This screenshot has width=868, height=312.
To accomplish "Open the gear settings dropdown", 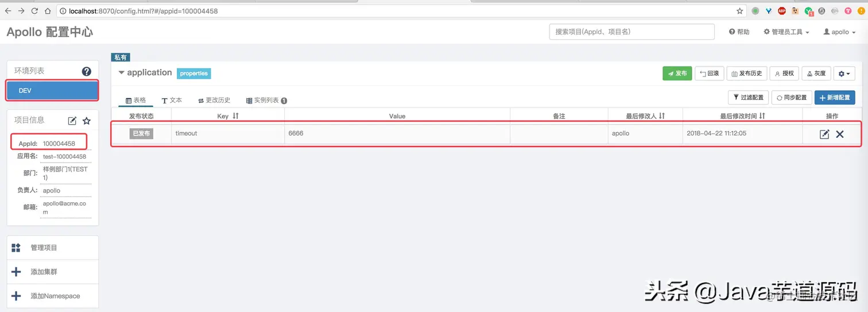I will coord(844,74).
